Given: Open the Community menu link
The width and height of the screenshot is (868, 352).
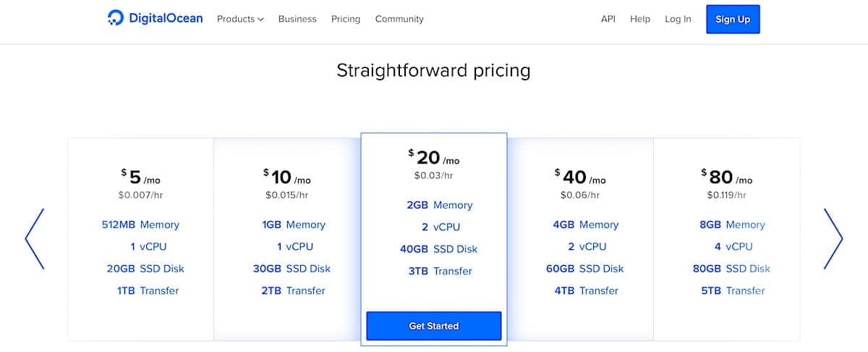Looking at the screenshot, I should (399, 19).
